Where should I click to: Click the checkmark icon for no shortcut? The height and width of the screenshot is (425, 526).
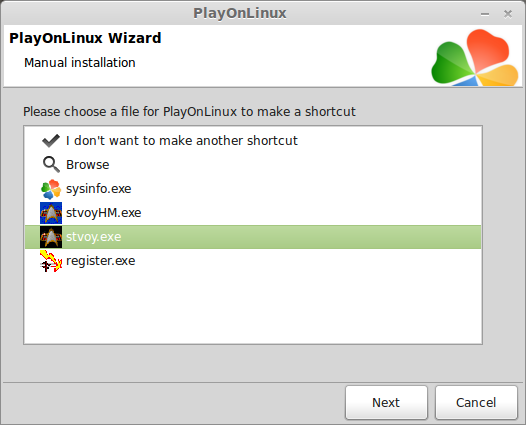51,141
